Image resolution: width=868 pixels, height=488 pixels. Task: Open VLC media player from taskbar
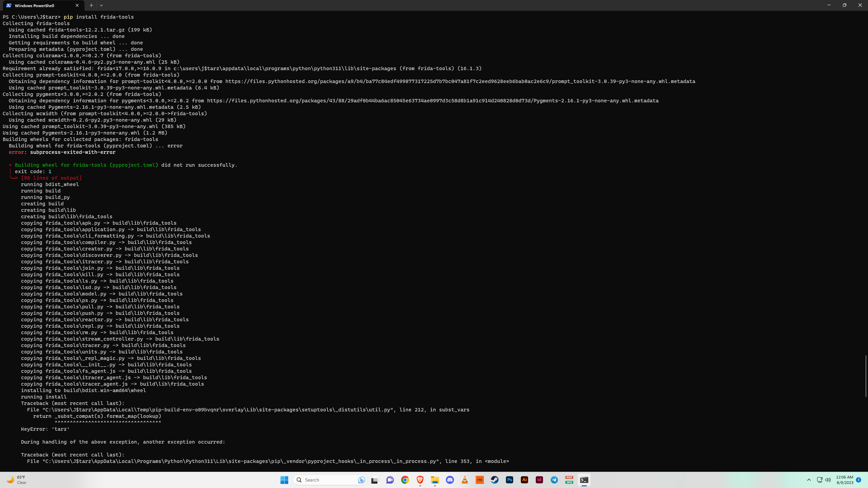click(465, 480)
